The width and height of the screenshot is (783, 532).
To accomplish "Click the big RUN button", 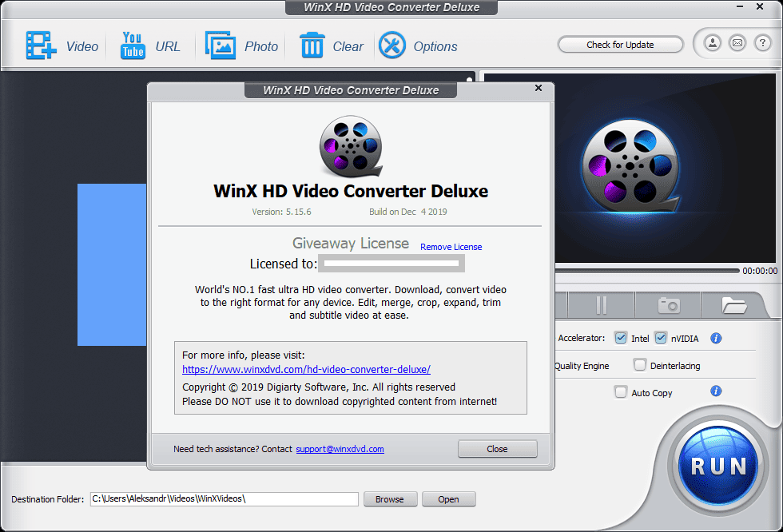I will point(718,466).
